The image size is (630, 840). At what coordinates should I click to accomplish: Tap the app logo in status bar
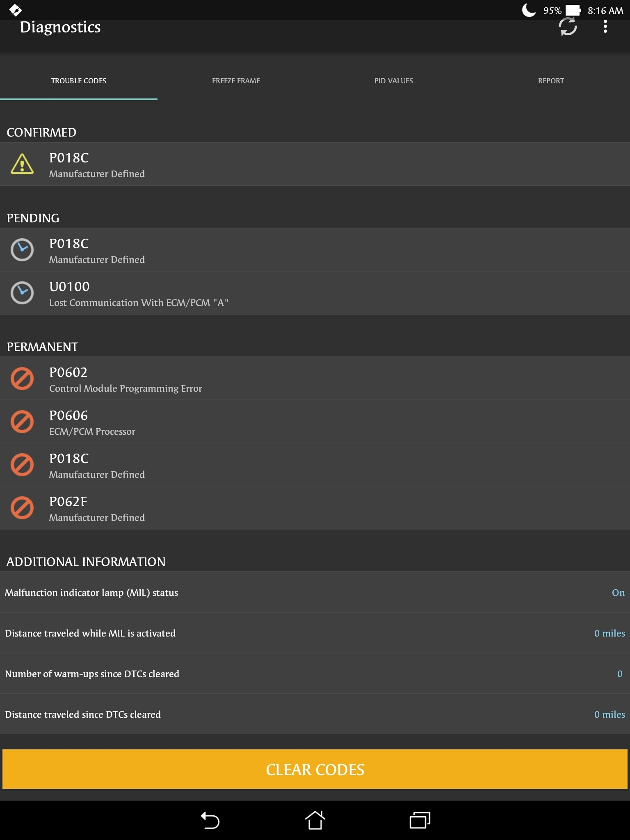[16, 10]
